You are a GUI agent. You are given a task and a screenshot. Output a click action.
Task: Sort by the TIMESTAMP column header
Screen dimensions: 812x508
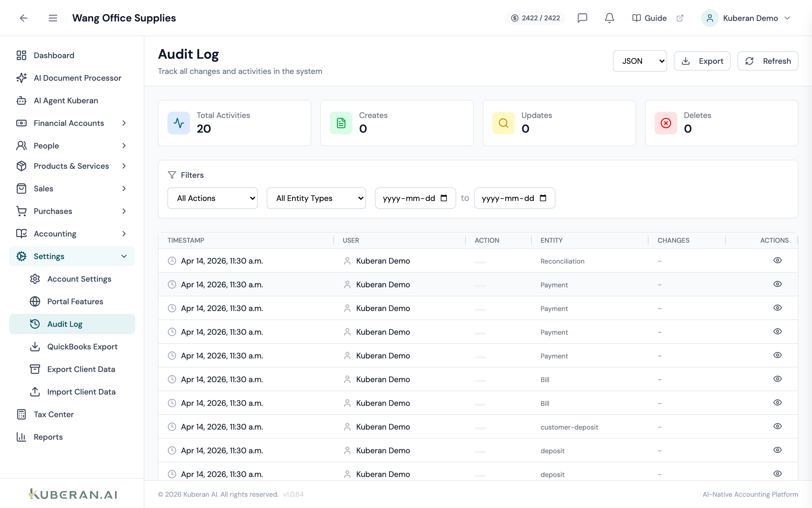(186, 240)
